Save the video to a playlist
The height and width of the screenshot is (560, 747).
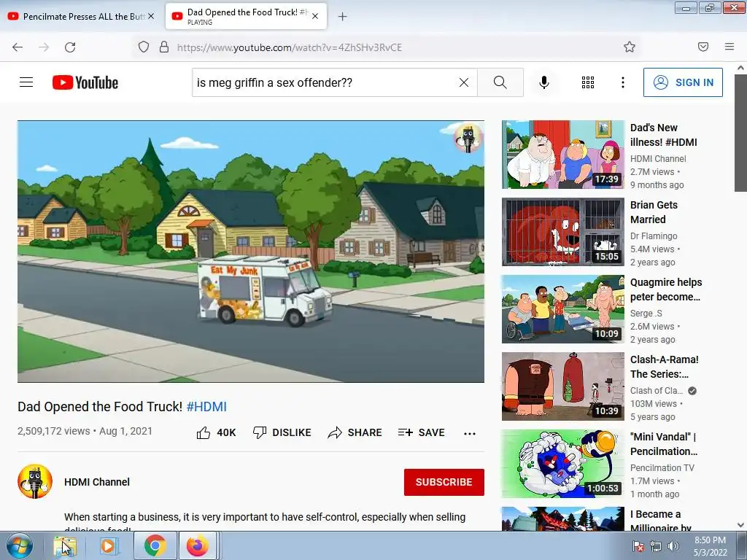(x=422, y=432)
